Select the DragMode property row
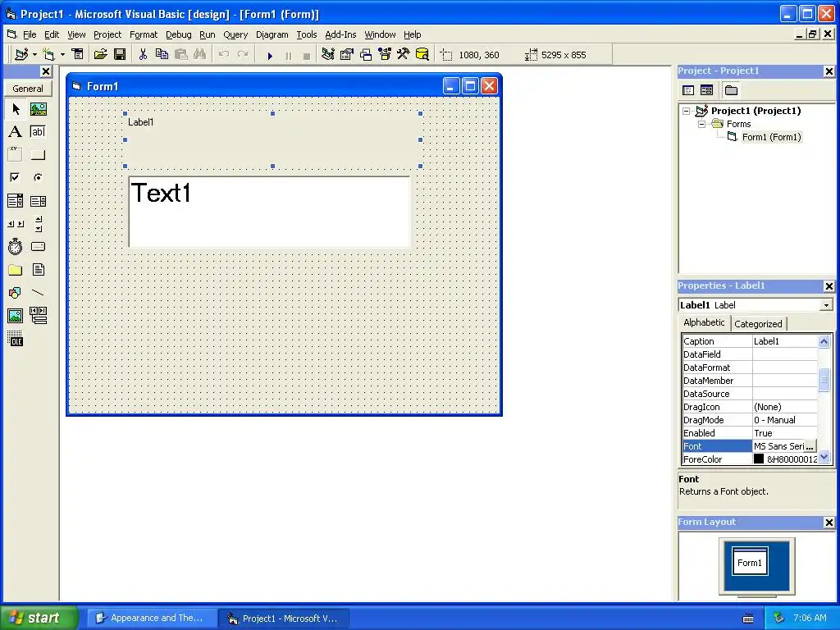840x630 pixels. tap(750, 420)
